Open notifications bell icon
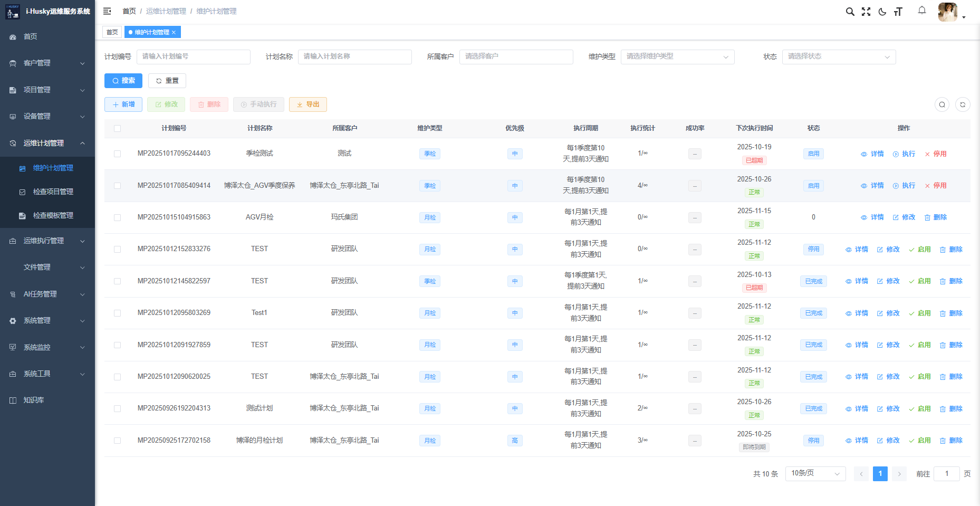Image resolution: width=980 pixels, height=506 pixels. click(x=922, y=11)
